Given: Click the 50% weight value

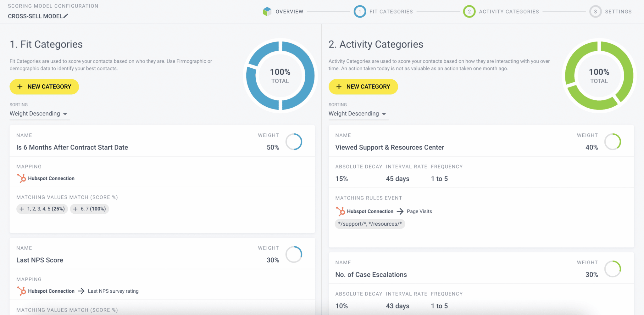Looking at the screenshot, I should tap(273, 148).
